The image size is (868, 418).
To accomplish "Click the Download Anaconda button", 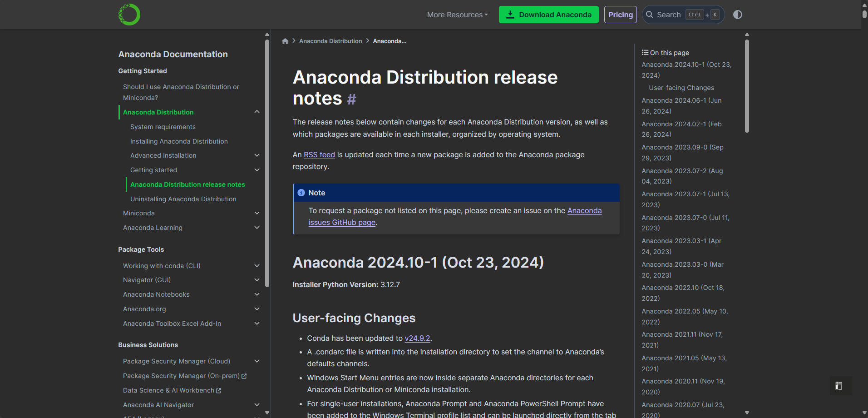I will (549, 15).
